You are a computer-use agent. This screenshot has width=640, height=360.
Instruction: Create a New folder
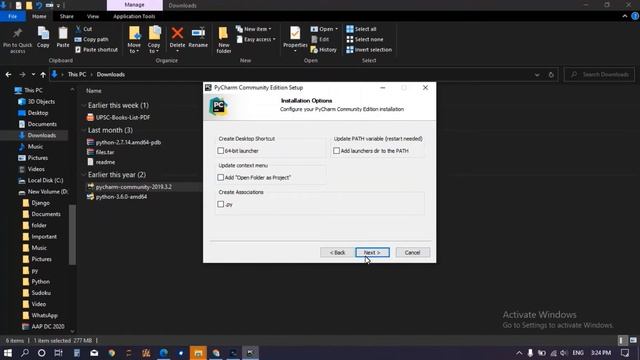tap(224, 40)
